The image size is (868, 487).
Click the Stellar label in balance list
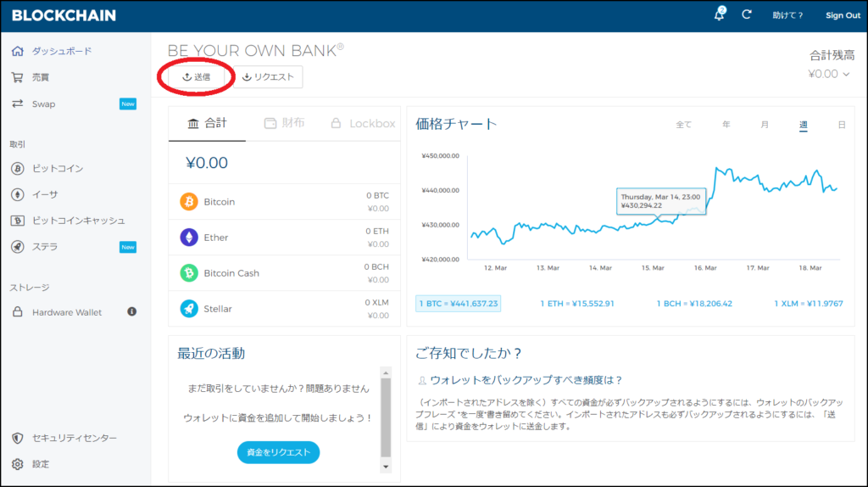tap(218, 309)
